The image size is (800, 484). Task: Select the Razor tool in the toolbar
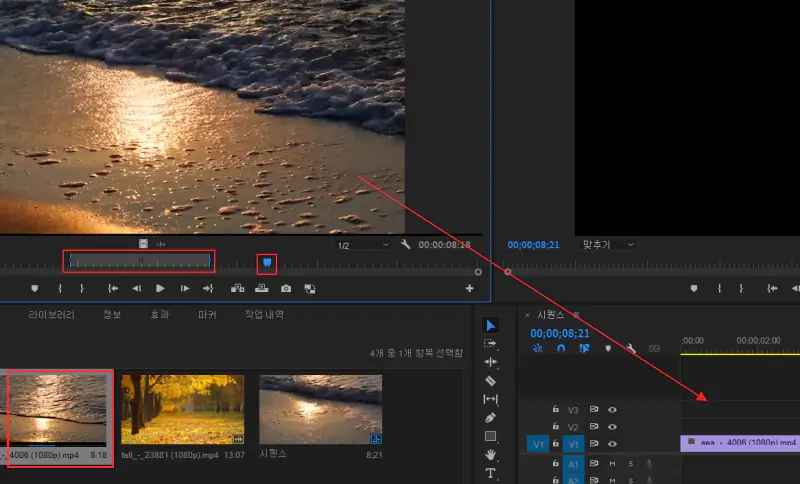click(490, 380)
